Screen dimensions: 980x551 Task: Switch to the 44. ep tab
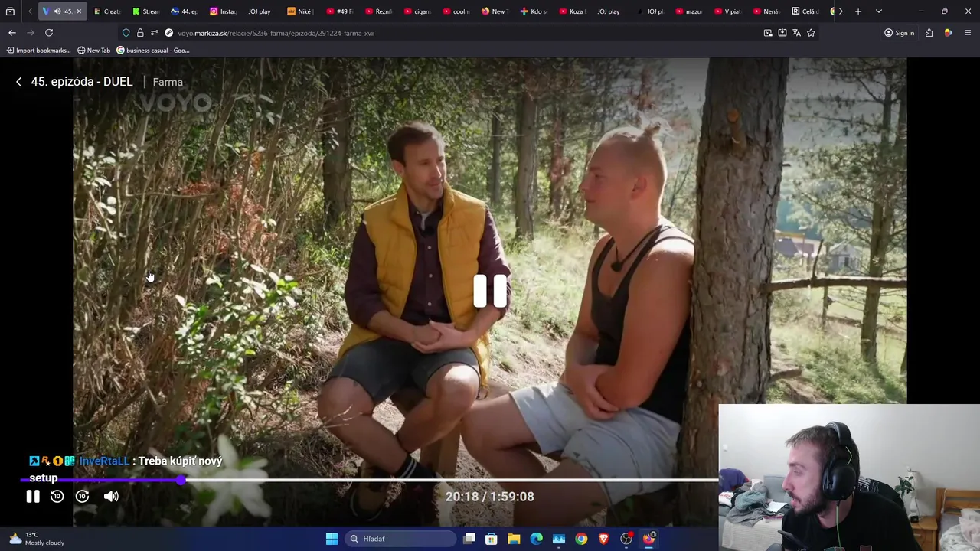[x=185, y=11]
